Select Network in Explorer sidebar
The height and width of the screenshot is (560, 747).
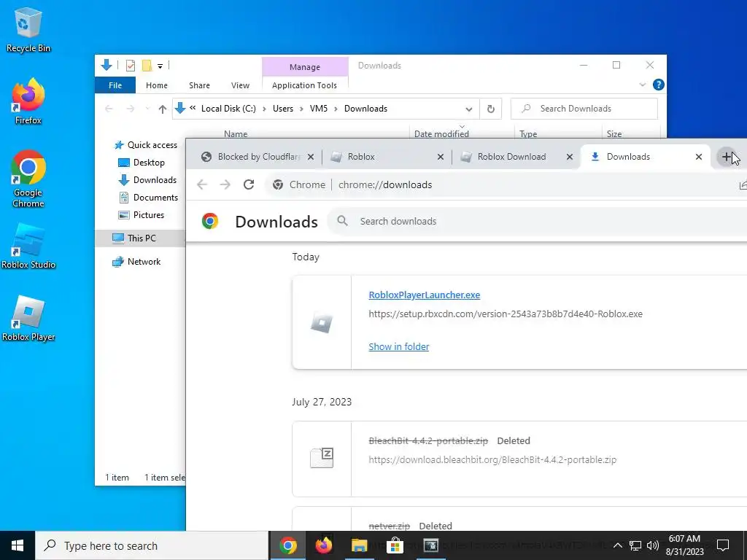(x=136, y=262)
